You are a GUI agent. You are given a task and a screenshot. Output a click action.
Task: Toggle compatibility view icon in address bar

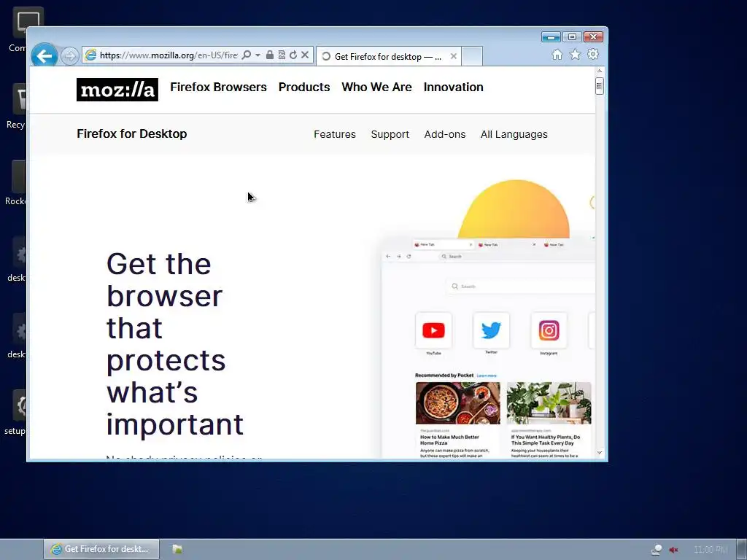pyautogui.click(x=282, y=55)
